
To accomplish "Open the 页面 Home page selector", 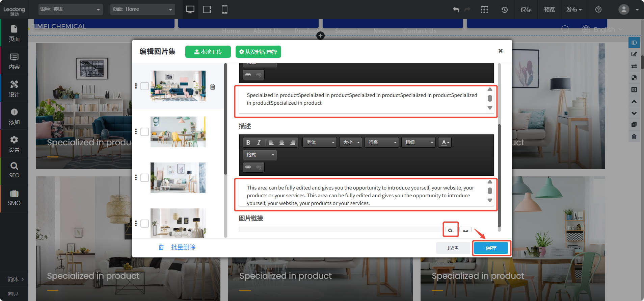I will point(142,9).
